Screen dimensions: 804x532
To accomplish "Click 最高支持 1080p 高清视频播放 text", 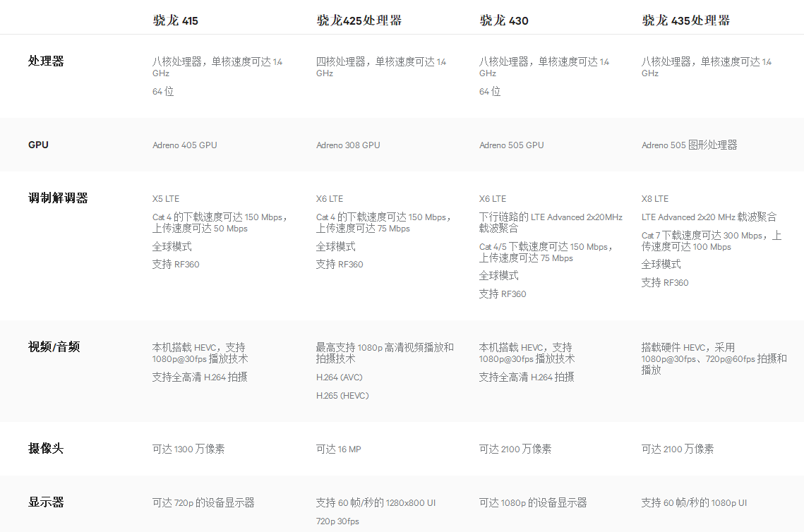I will click(385, 353).
